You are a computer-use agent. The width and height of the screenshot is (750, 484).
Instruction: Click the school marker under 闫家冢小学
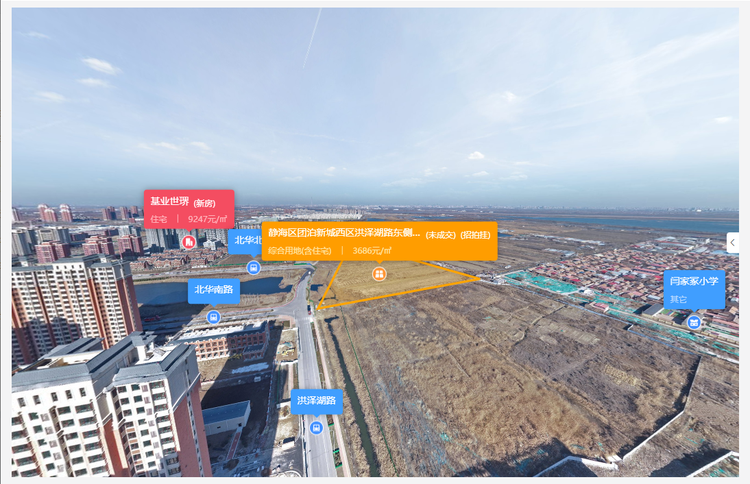[694, 322]
